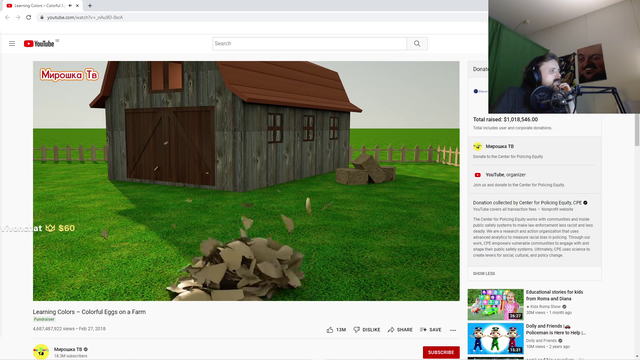Image resolution: width=640 pixels, height=360 pixels.
Task: Click the Fundraiser badge under title
Action: [44, 319]
